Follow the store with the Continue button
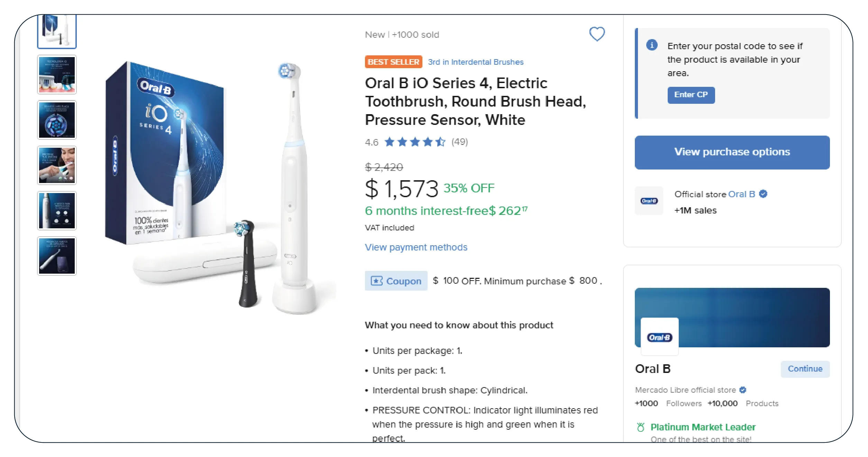 click(805, 369)
